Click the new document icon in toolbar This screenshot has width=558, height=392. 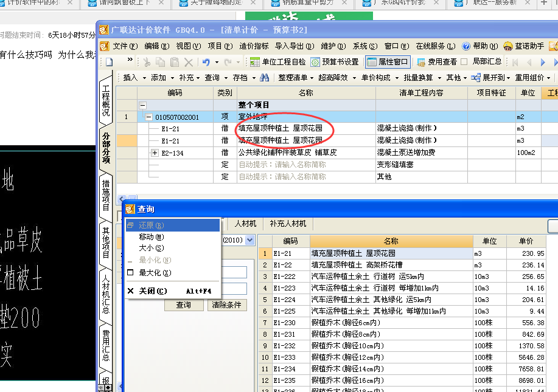tap(110, 62)
